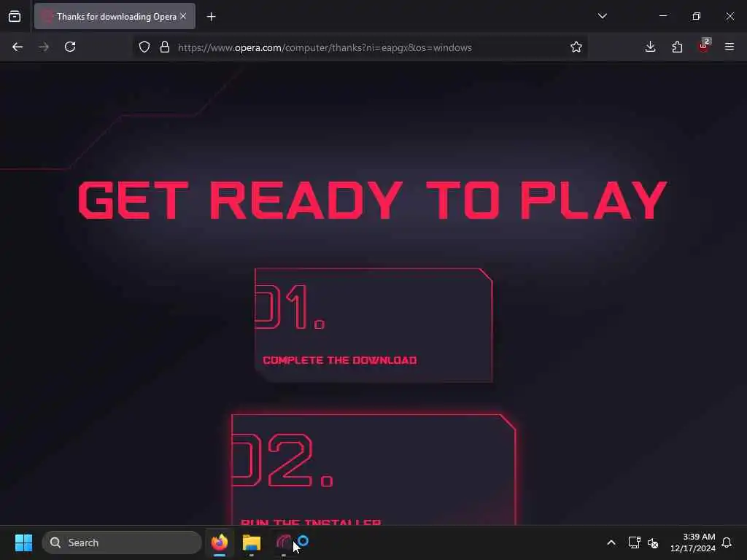
Task: Show hidden system tray icons
Action: coord(611,542)
